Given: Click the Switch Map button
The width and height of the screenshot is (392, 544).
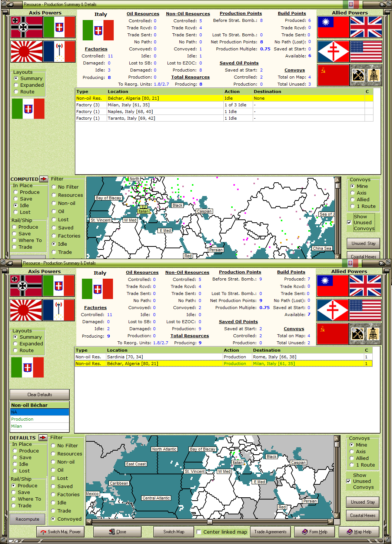Looking at the screenshot, I should coord(174,532).
